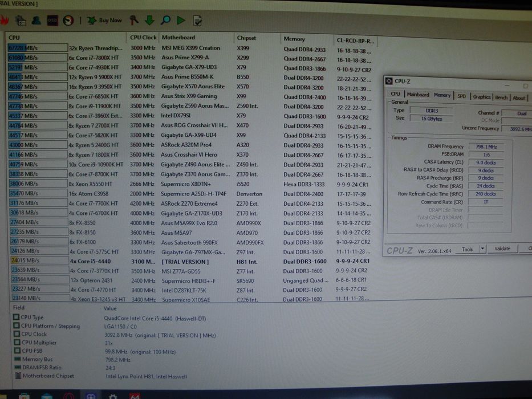Select the highlighted 24015 MB/s result bar

(39, 260)
